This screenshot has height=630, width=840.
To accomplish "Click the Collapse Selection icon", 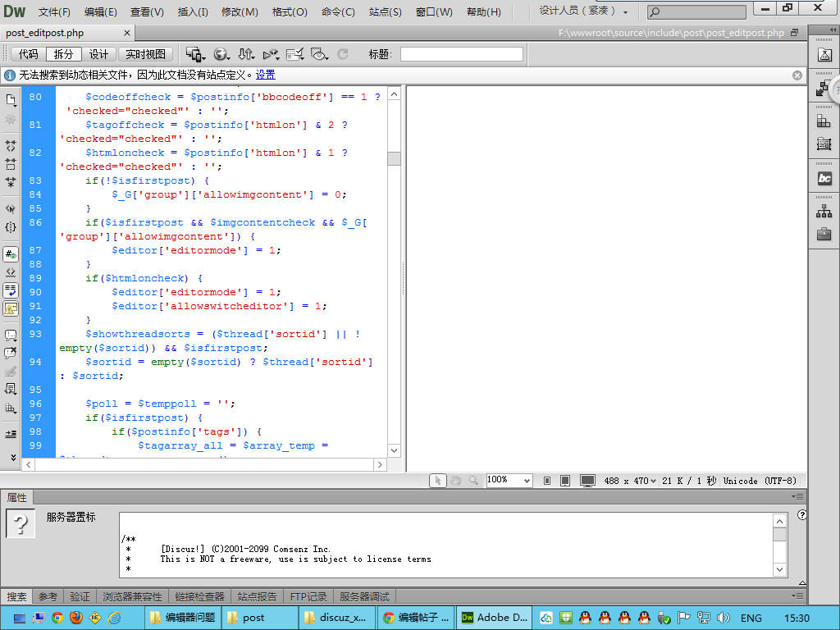I will click(11, 164).
